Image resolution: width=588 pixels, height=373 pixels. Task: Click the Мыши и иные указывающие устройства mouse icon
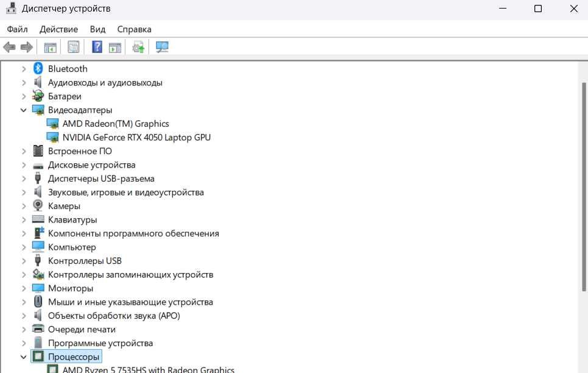click(38, 302)
